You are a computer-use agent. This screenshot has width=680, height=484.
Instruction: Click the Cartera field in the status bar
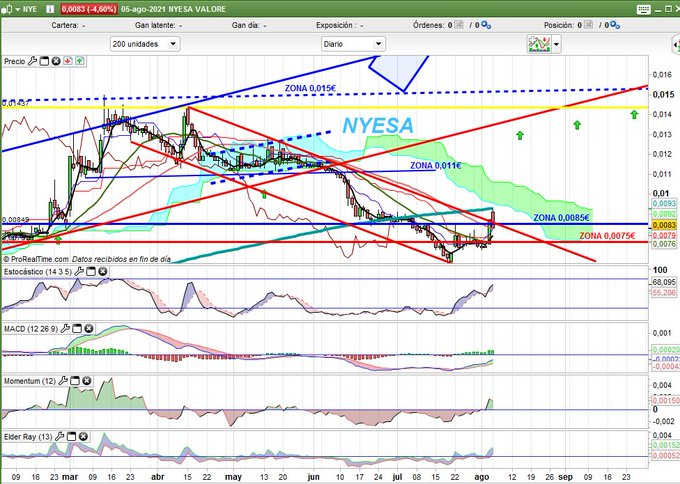pyautogui.click(x=69, y=26)
